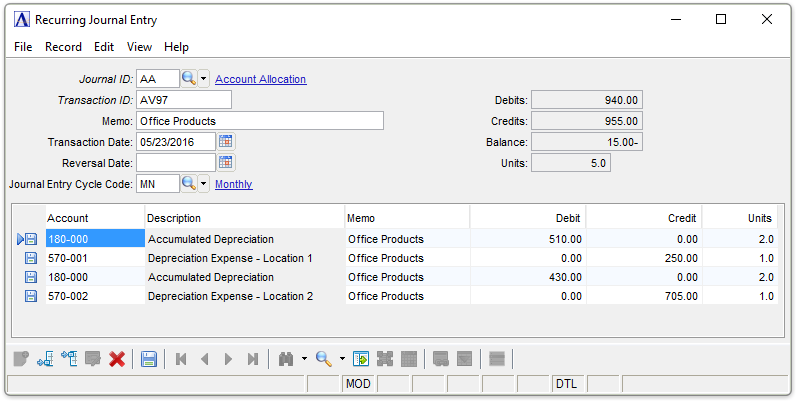Open the Reversal Date calendar picker

point(226,162)
